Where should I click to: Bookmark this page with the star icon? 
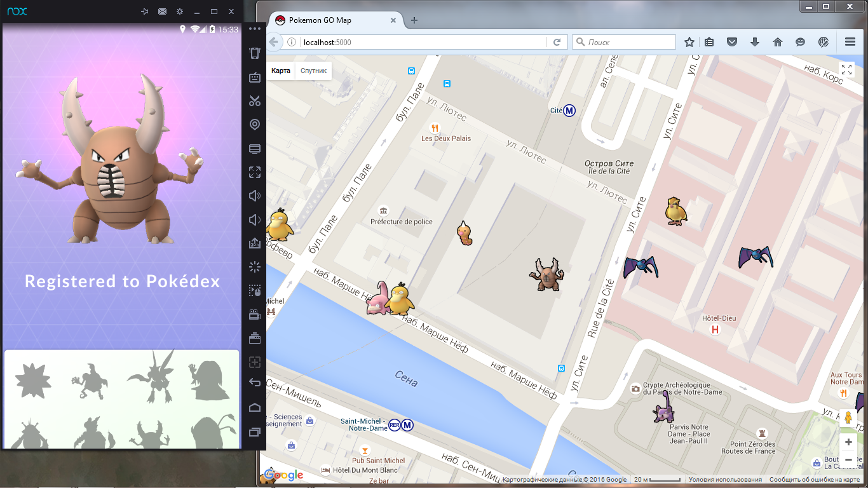point(689,42)
